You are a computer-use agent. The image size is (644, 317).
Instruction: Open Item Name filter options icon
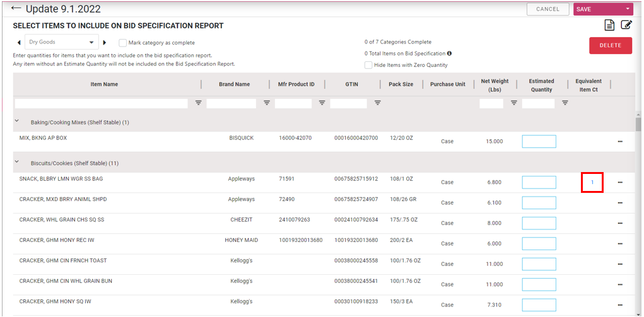(x=199, y=103)
